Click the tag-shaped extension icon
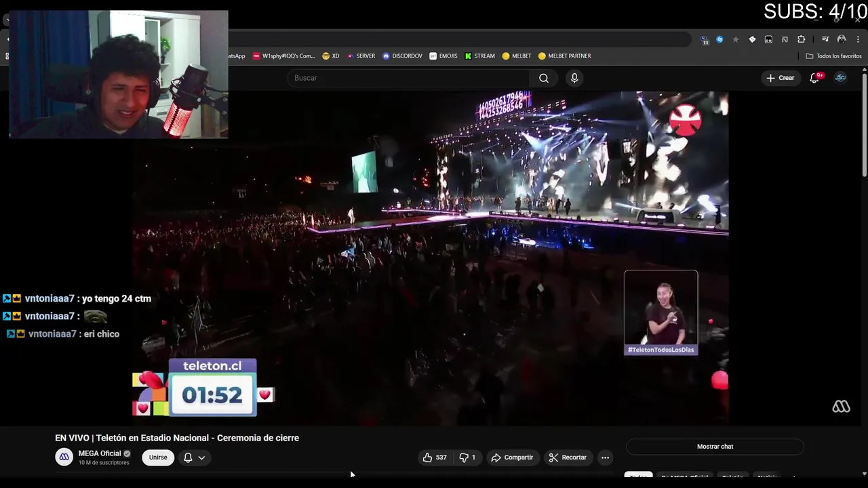 (752, 39)
